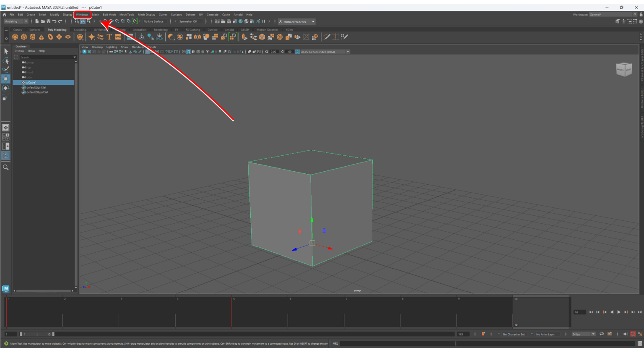Switch to the Sculpting shelf tab
Viewport: 644px width, 348px height.
tap(80, 30)
